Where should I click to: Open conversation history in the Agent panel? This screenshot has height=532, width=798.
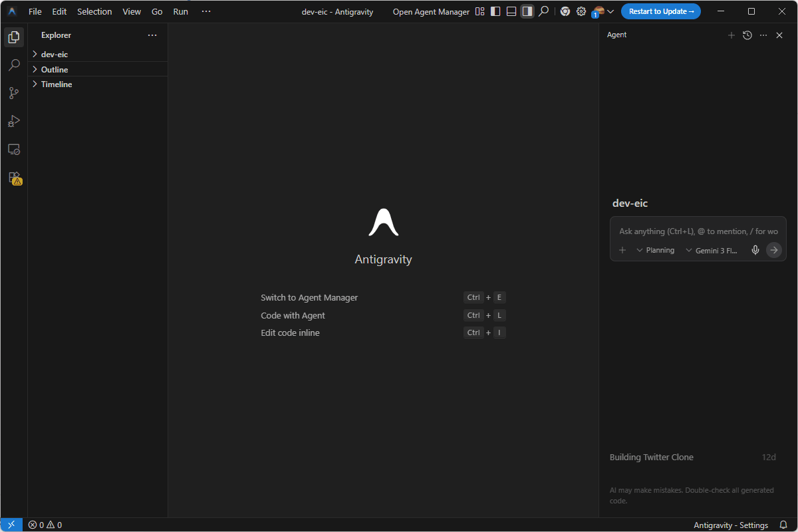[x=747, y=35]
